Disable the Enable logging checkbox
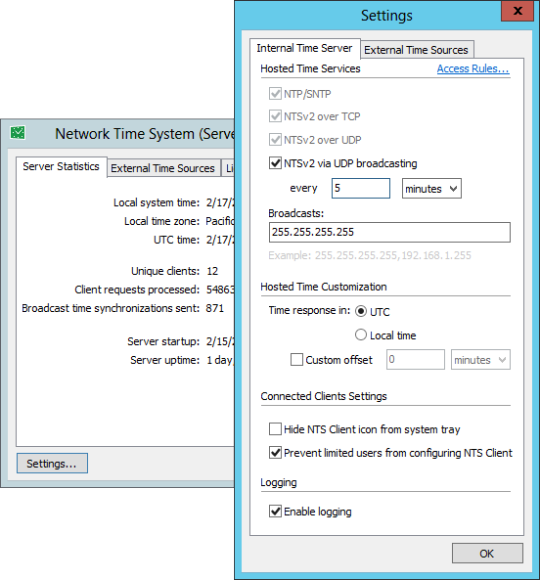The height and width of the screenshot is (580, 540). point(275,511)
